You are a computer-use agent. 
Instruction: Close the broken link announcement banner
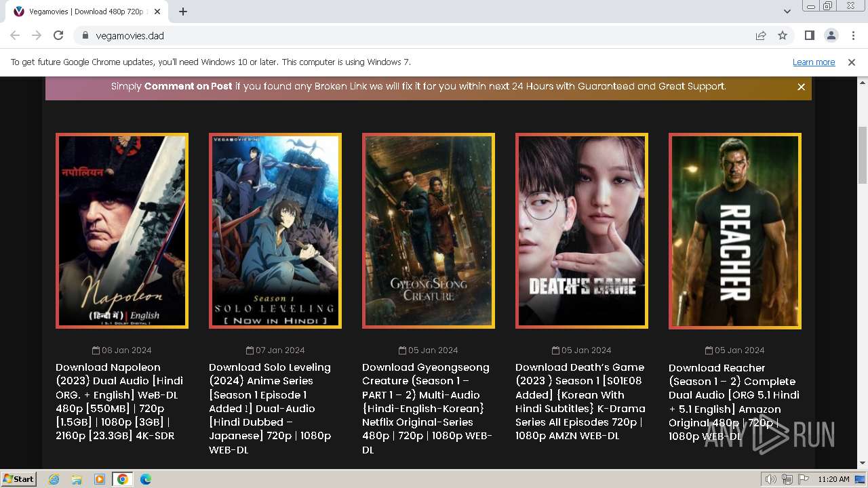pos(801,87)
